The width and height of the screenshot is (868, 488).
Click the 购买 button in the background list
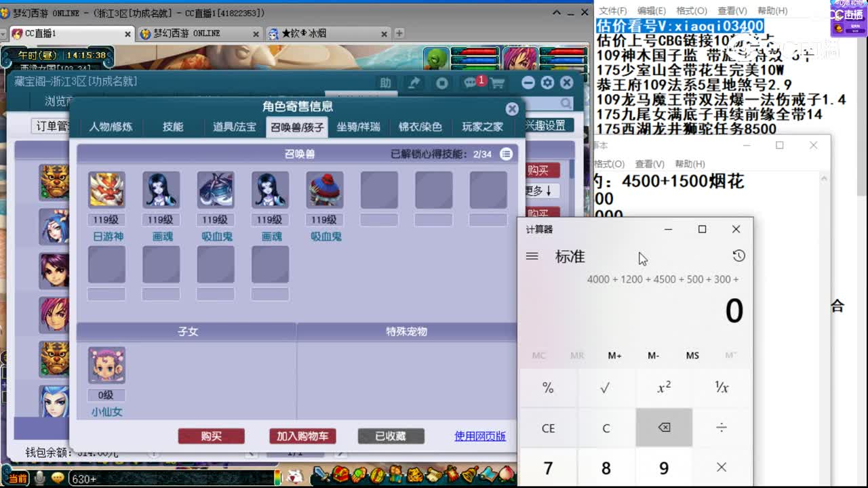[542, 170]
